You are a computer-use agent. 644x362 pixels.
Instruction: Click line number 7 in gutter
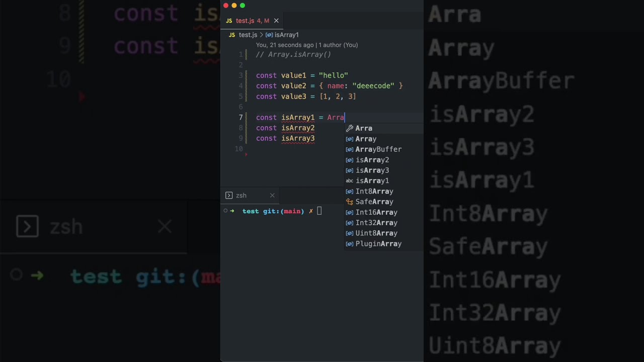[x=240, y=118]
